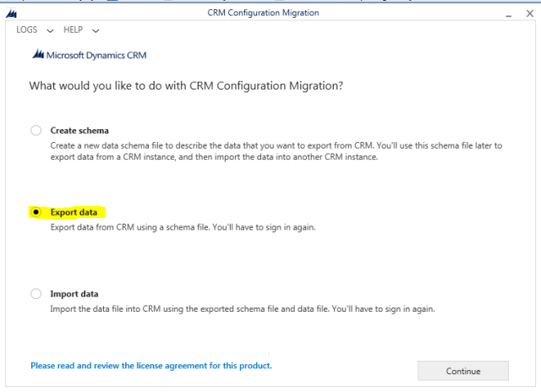The width and height of the screenshot is (541, 392).
Task: Close the CRM Configuration Migration window
Action: click(530, 14)
